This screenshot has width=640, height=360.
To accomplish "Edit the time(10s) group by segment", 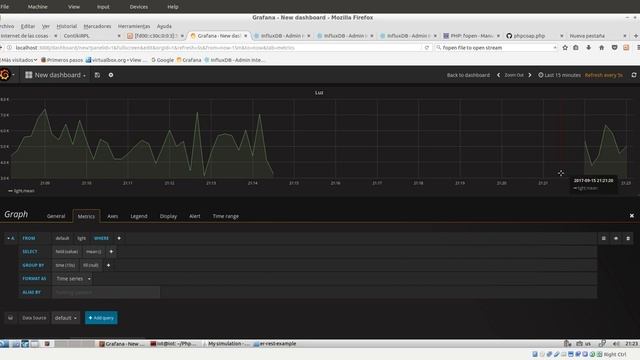I will tap(65, 265).
